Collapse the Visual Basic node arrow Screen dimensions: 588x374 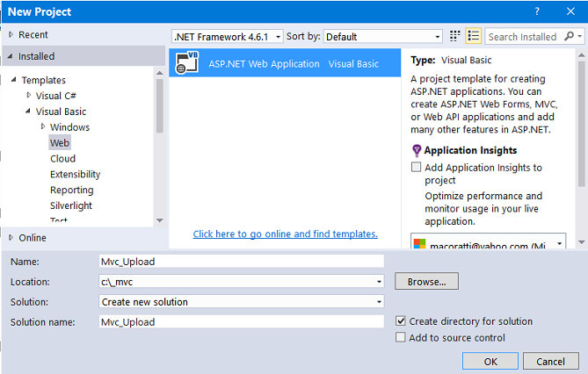pos(28,111)
